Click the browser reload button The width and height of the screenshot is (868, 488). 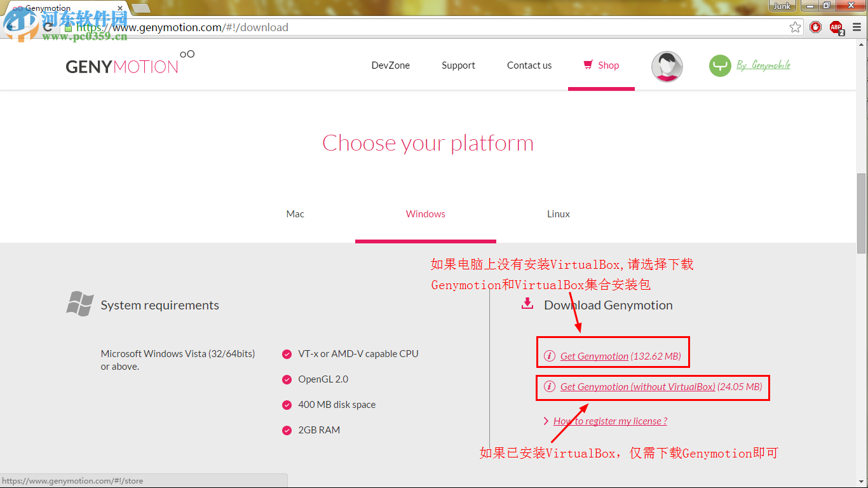[48, 27]
